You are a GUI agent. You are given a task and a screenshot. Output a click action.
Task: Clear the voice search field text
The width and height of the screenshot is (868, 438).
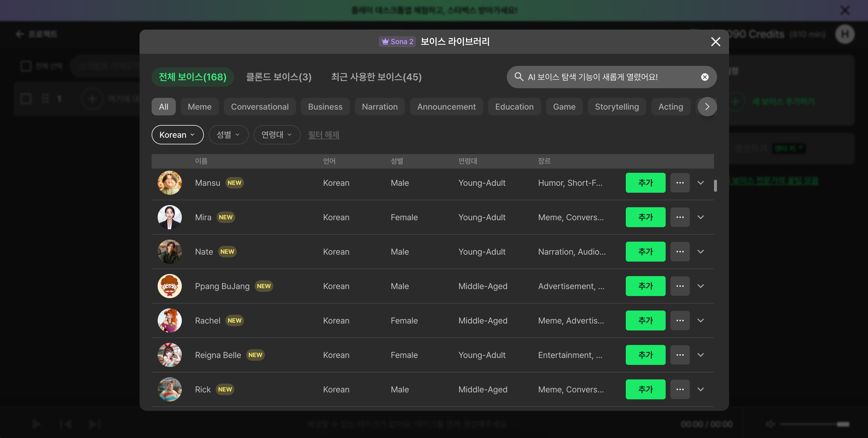(x=705, y=77)
